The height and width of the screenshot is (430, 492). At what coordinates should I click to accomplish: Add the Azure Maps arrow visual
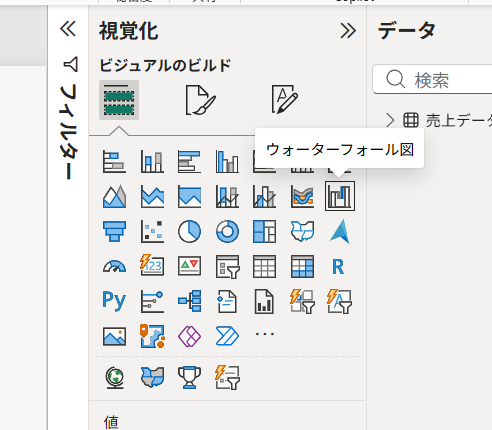(340, 231)
